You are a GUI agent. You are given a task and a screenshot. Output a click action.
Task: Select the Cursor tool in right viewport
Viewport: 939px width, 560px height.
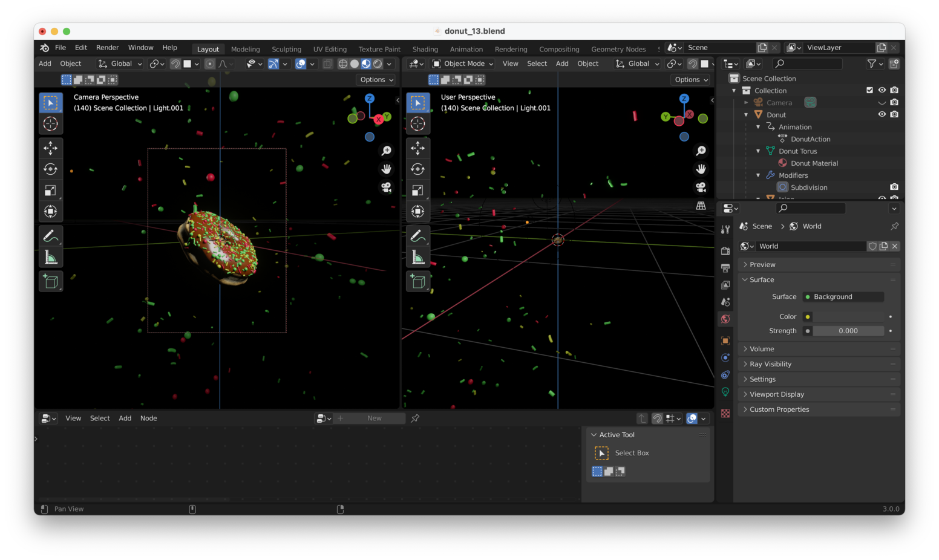coord(417,124)
